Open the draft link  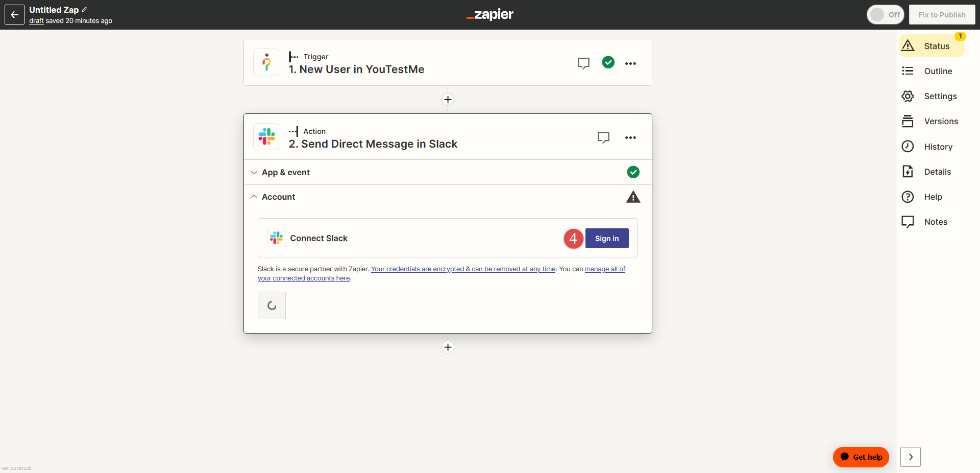point(36,21)
